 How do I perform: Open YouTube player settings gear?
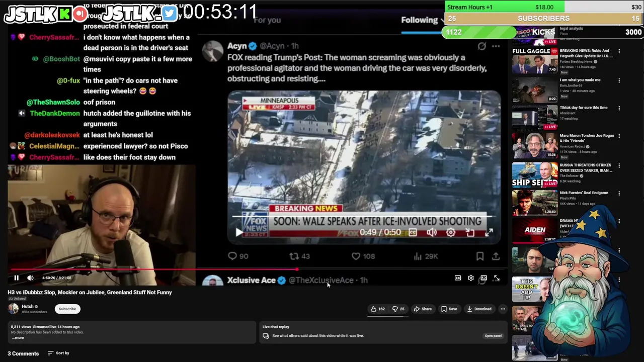tap(471, 278)
